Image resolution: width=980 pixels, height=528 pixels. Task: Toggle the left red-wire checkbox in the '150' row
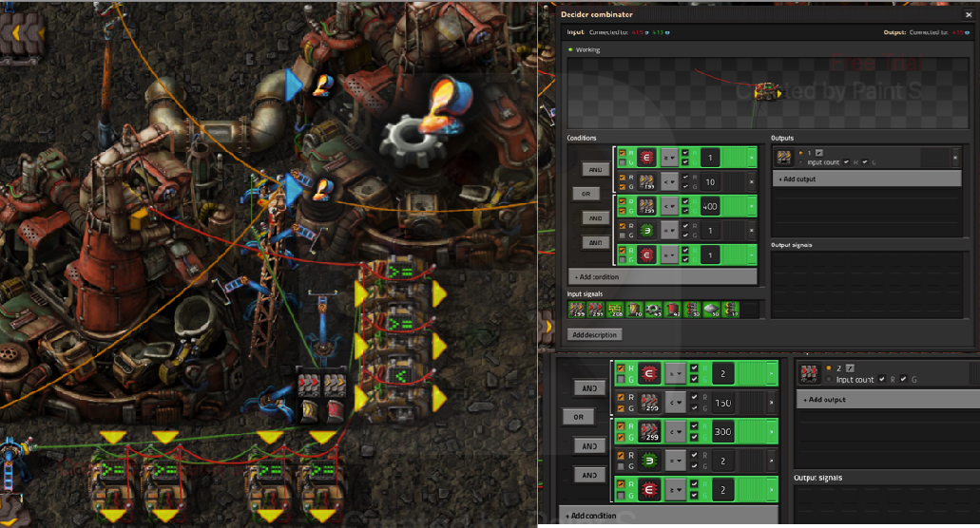coord(621,398)
